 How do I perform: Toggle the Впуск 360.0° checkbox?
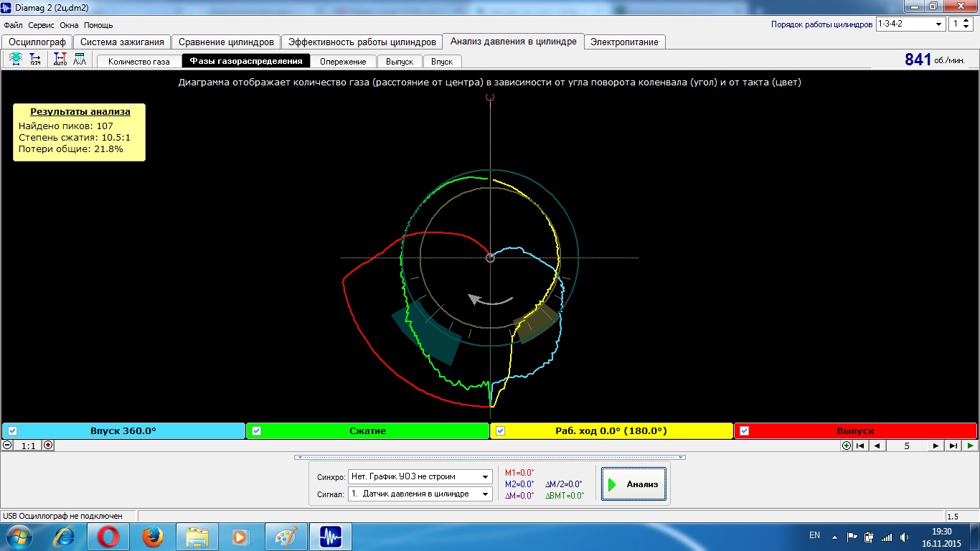[13, 431]
